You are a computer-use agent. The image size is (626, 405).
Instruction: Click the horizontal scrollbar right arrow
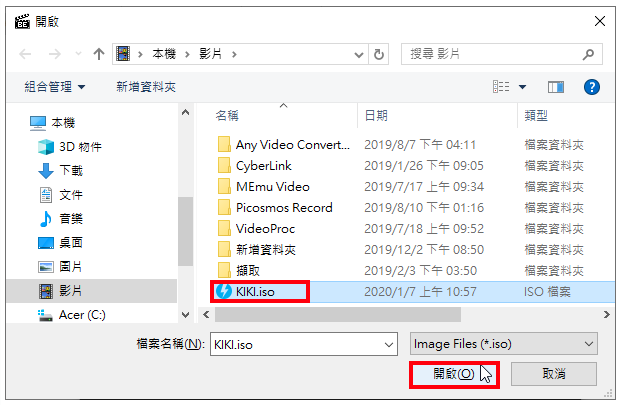pos(606,315)
